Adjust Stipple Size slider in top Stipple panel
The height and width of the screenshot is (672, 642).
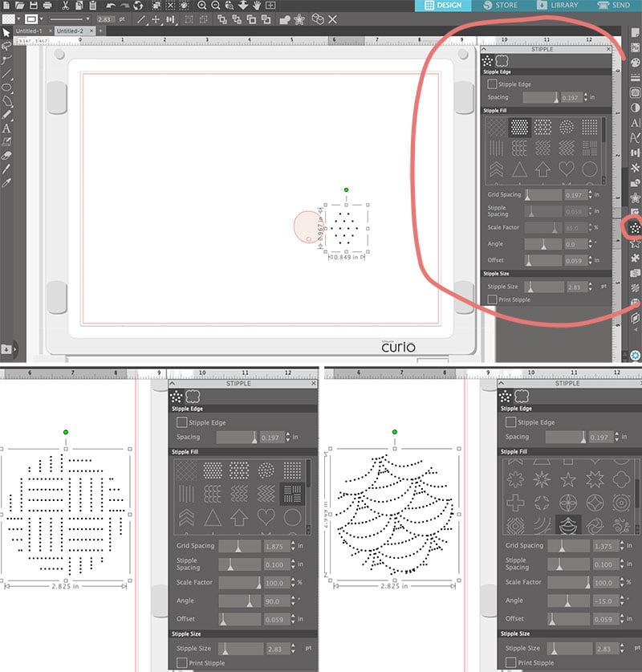[x=543, y=287]
